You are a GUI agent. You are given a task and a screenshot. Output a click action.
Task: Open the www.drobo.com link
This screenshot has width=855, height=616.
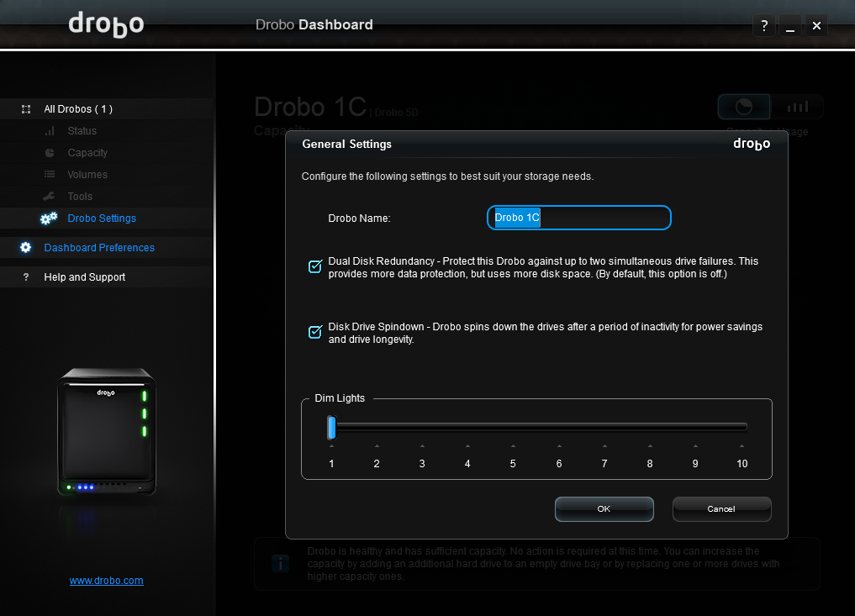(x=106, y=581)
